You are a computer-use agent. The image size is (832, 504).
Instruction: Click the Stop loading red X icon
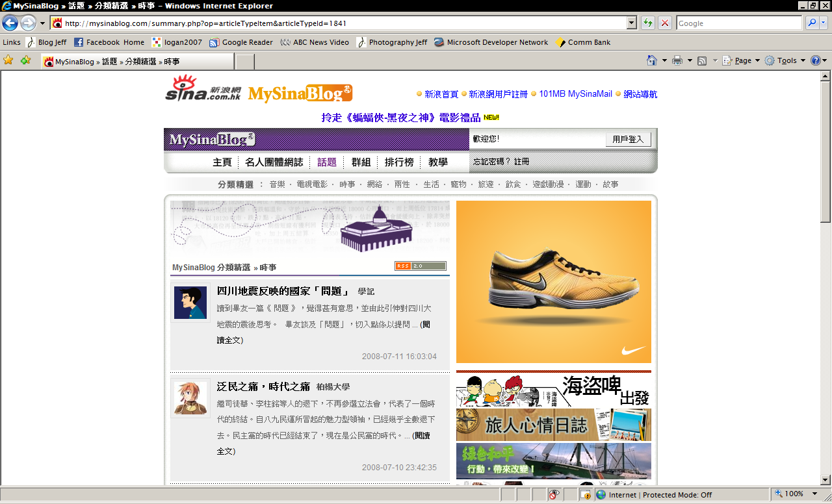[x=664, y=23]
